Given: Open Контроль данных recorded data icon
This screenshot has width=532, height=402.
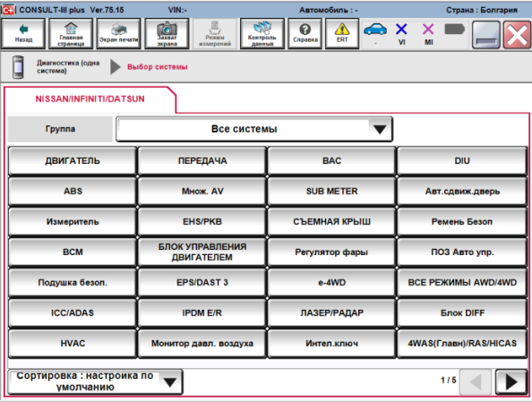Looking at the screenshot, I should [x=262, y=34].
